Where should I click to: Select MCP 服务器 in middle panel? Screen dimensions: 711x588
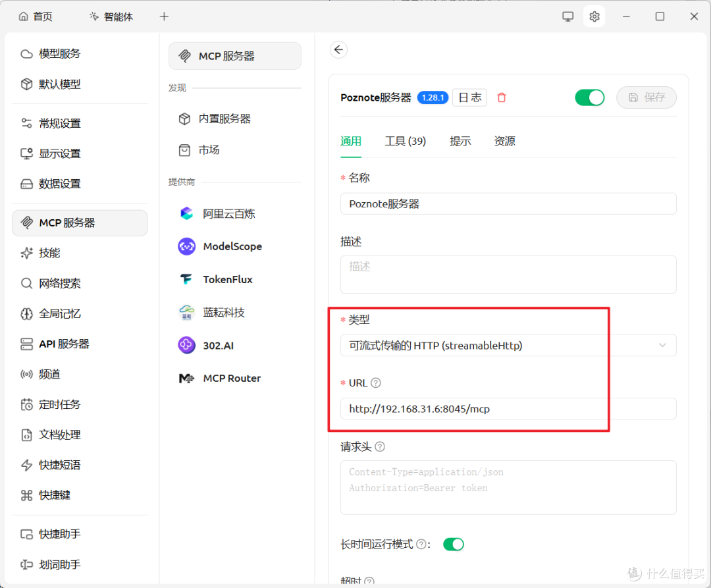point(235,56)
